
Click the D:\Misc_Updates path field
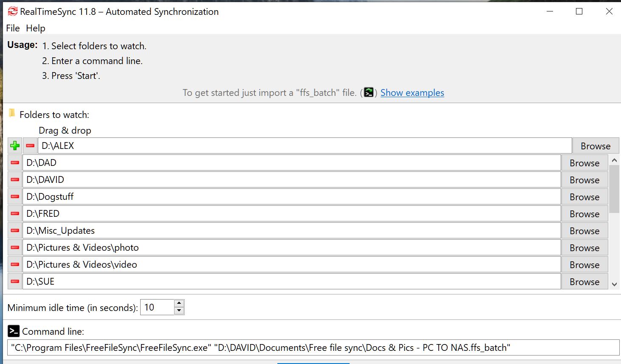[291, 231]
